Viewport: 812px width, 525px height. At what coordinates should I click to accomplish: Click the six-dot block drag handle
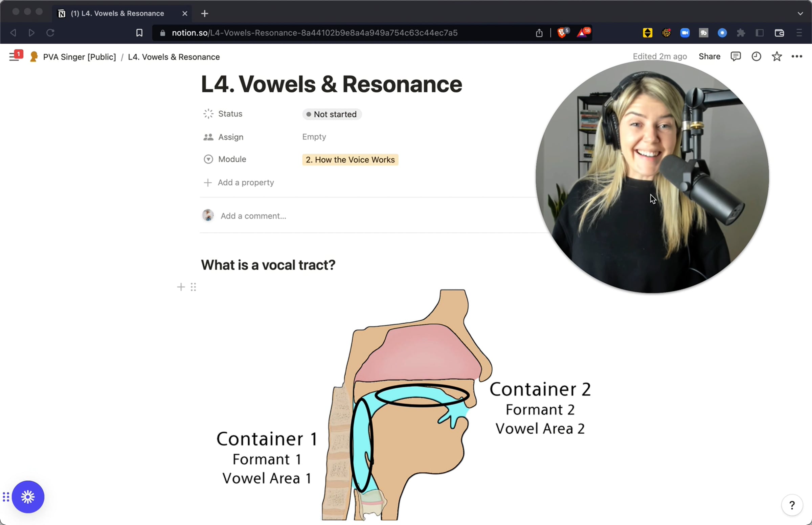click(193, 287)
